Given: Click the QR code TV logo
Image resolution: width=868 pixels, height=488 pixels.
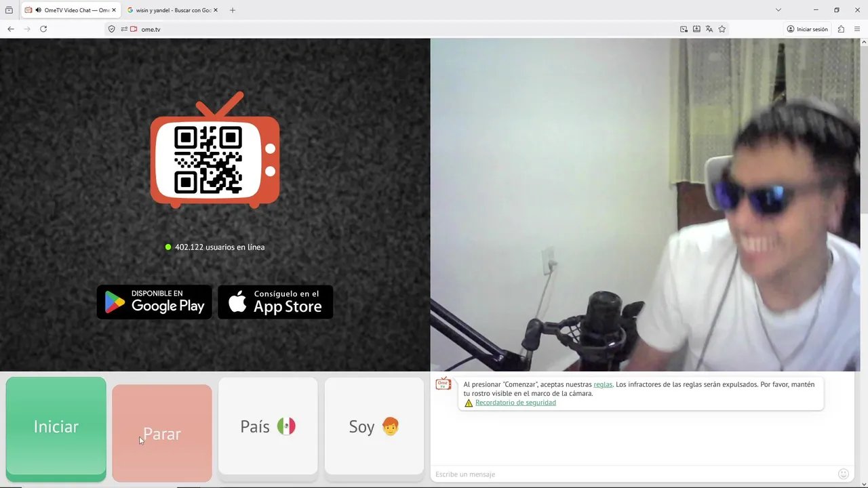Looking at the screenshot, I should point(215,150).
